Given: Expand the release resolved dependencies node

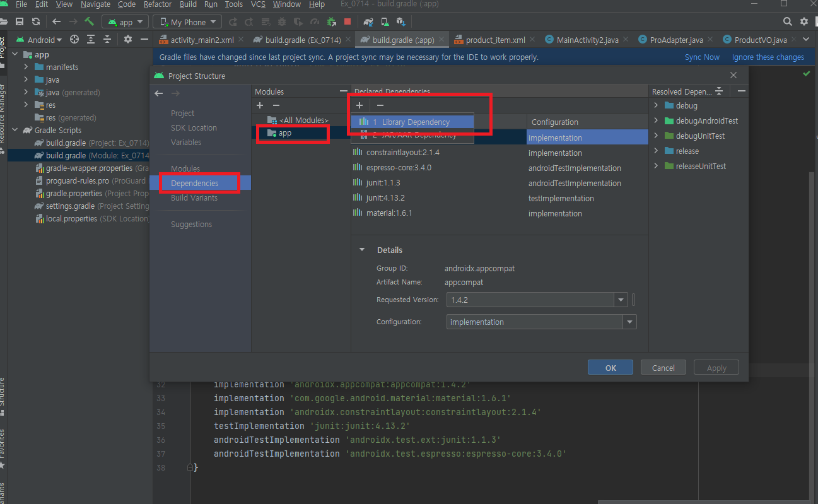Looking at the screenshot, I should click(x=656, y=151).
